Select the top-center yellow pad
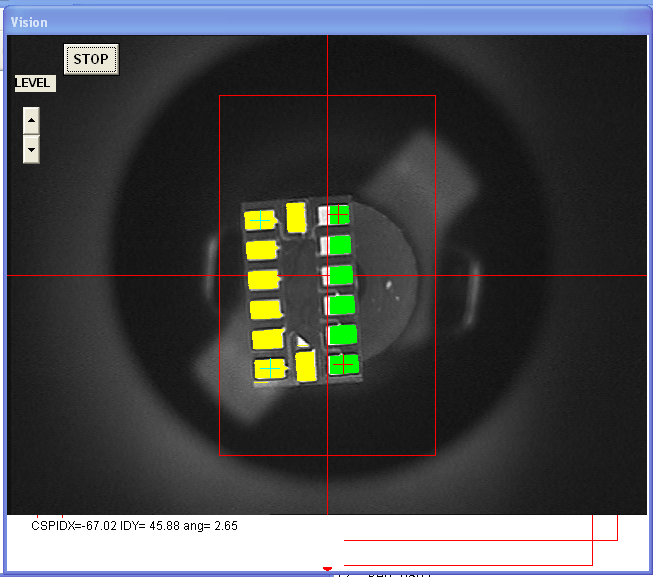 296,217
